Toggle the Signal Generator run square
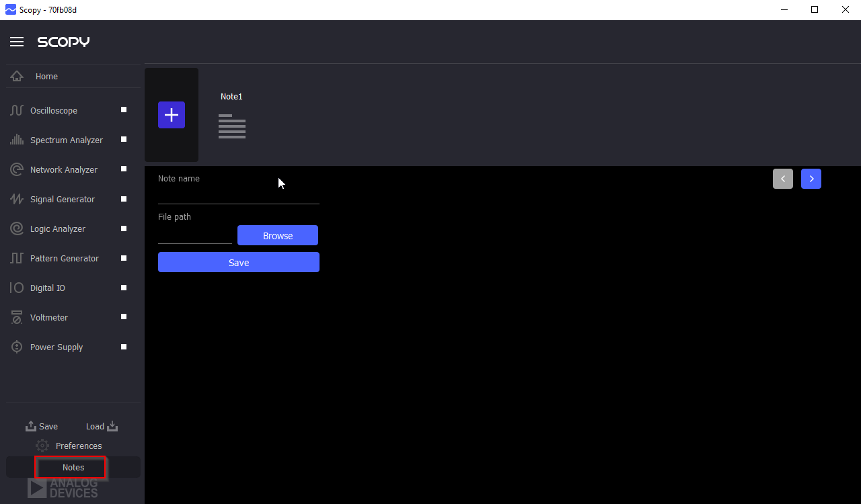The height and width of the screenshot is (504, 861). [124, 198]
